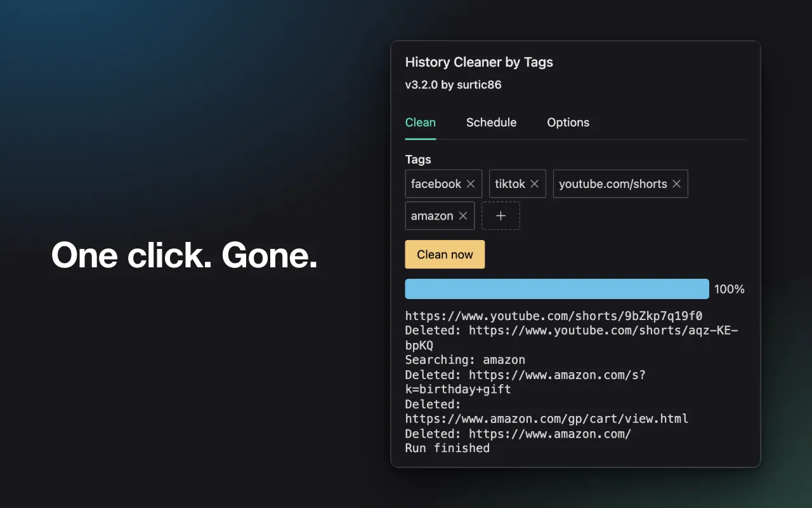Click the youtube.com/shorts tag label
Viewport: 812px width, 508px height.
point(613,184)
